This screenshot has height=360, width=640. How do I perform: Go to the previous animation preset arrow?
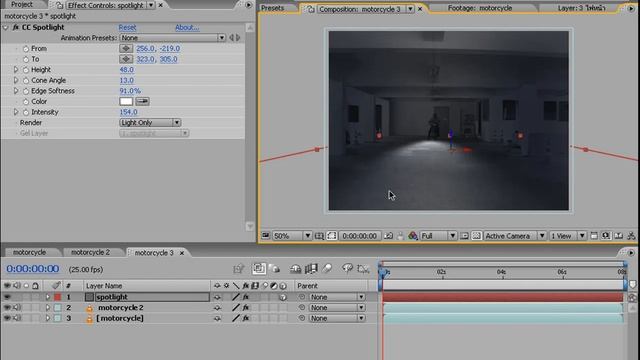(x=231, y=38)
